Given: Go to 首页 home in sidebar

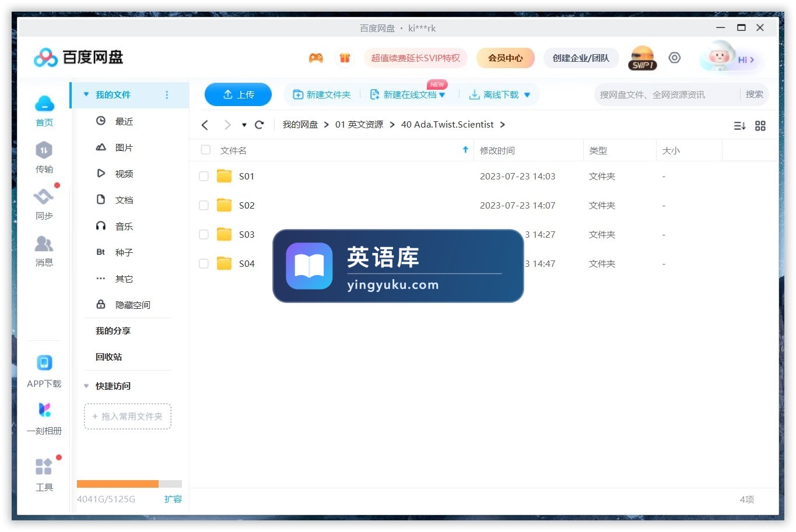Looking at the screenshot, I should click(x=44, y=111).
